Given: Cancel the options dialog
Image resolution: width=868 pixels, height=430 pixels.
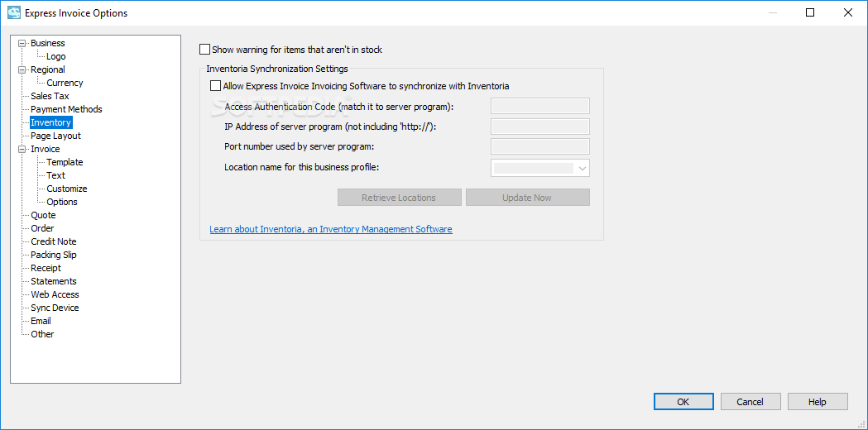Looking at the screenshot, I should click(x=751, y=402).
